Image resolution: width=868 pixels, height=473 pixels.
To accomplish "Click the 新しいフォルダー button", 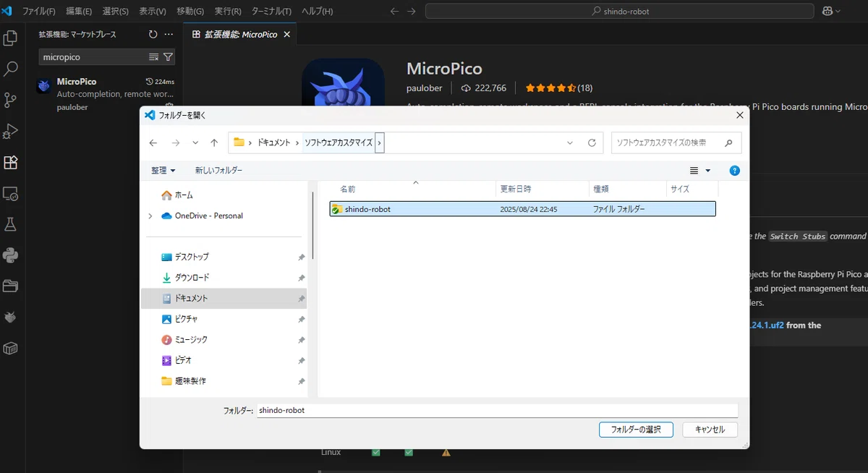I will [219, 171].
